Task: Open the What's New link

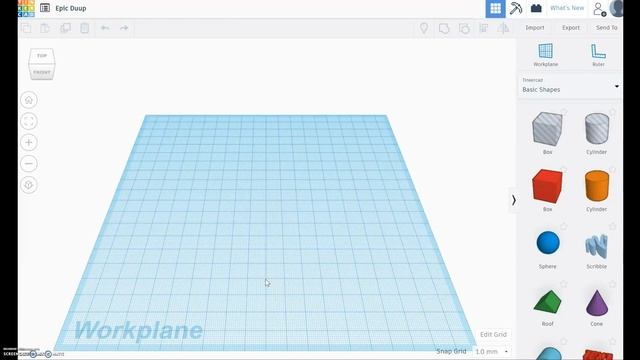Action: (567, 8)
